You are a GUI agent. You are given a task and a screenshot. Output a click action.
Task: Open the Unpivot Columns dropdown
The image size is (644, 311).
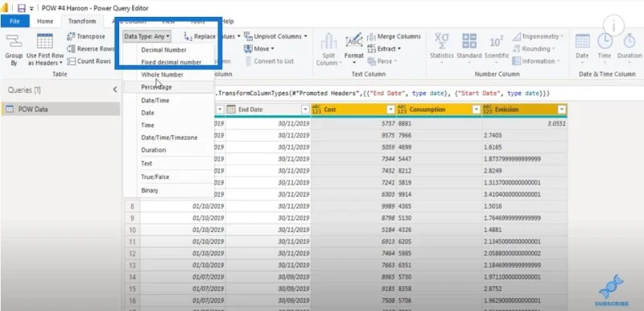point(275,36)
